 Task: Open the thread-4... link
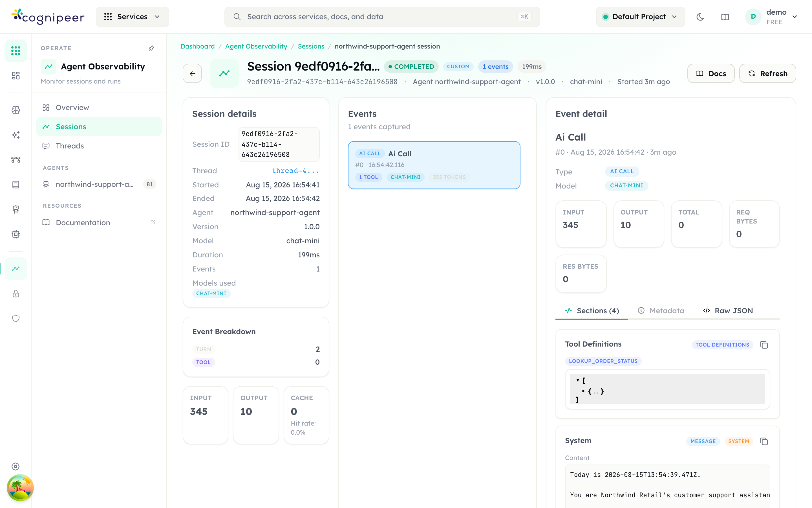(295, 171)
